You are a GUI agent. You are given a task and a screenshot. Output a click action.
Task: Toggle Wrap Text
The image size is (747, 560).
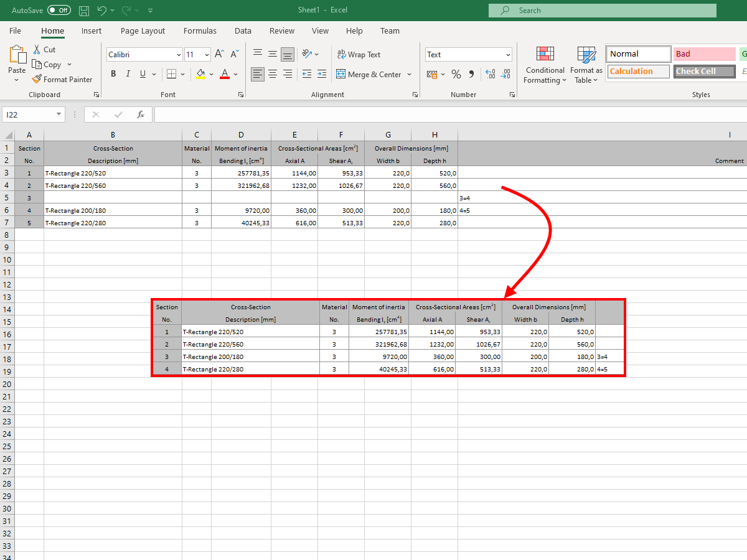(x=359, y=55)
